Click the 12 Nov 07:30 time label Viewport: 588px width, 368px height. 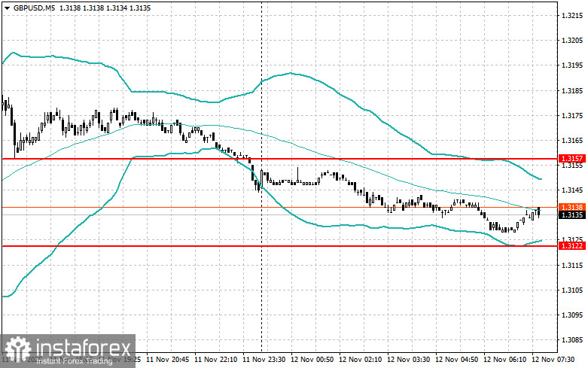[553, 360]
